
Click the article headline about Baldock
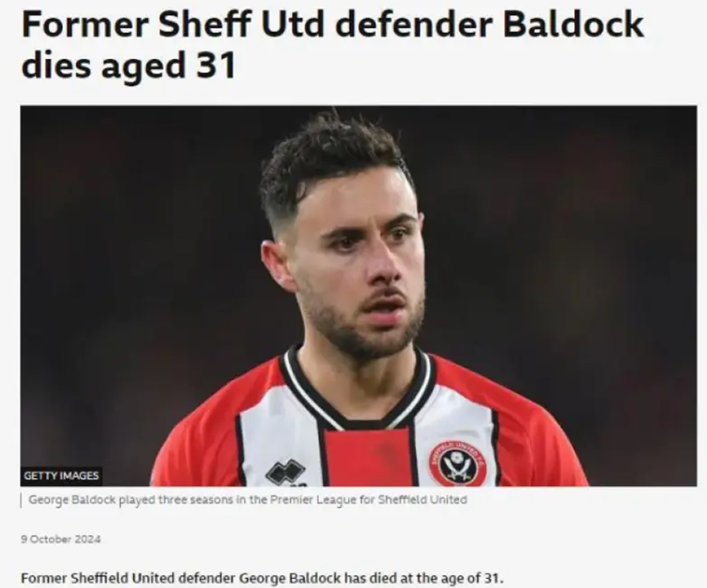(333, 45)
